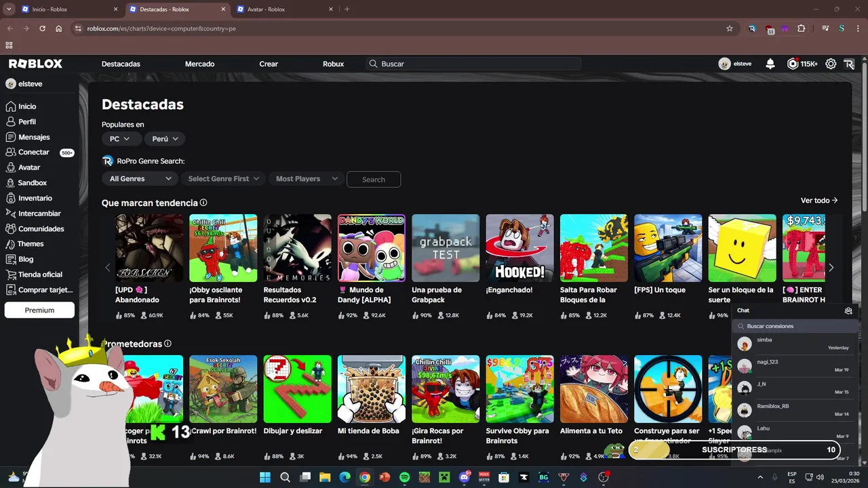Open Inventario in the sidebar
Screen dimensions: 868x488
pyautogui.click(x=35, y=198)
